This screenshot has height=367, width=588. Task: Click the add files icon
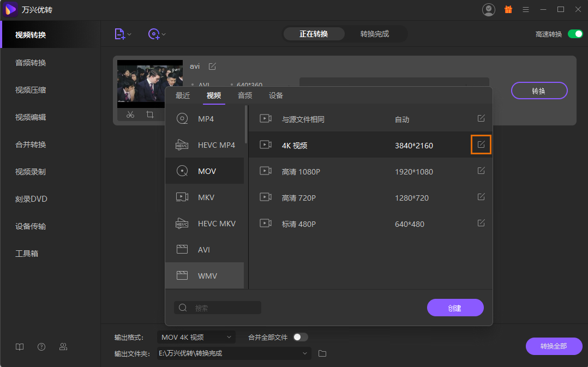[119, 34]
